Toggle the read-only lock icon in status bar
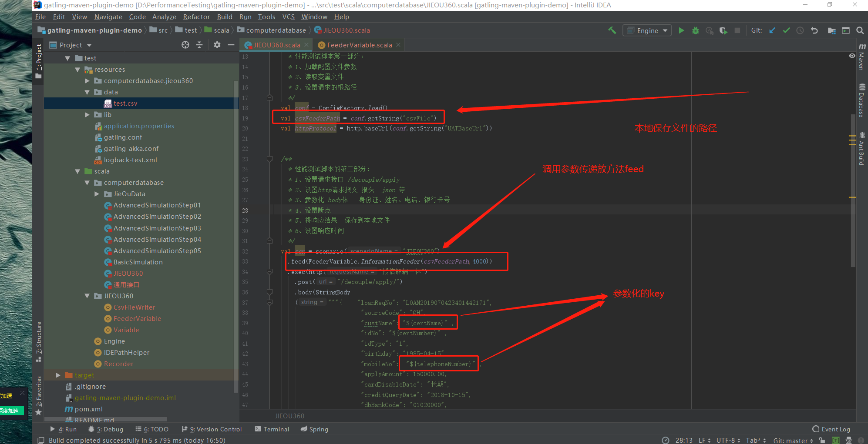The image size is (868, 444). click(822, 440)
